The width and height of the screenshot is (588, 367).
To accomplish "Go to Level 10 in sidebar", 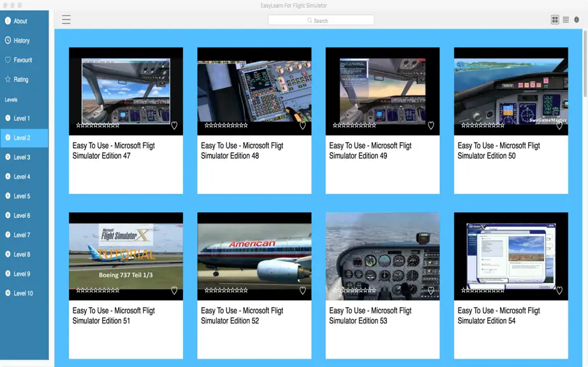I will (24, 293).
